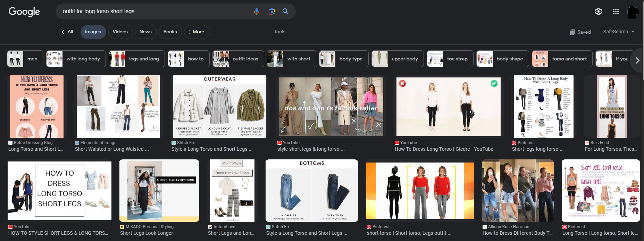Screen dimensions: 644x241
Task: Open the OUTERWEAR jackets image result
Action: [x=219, y=107]
